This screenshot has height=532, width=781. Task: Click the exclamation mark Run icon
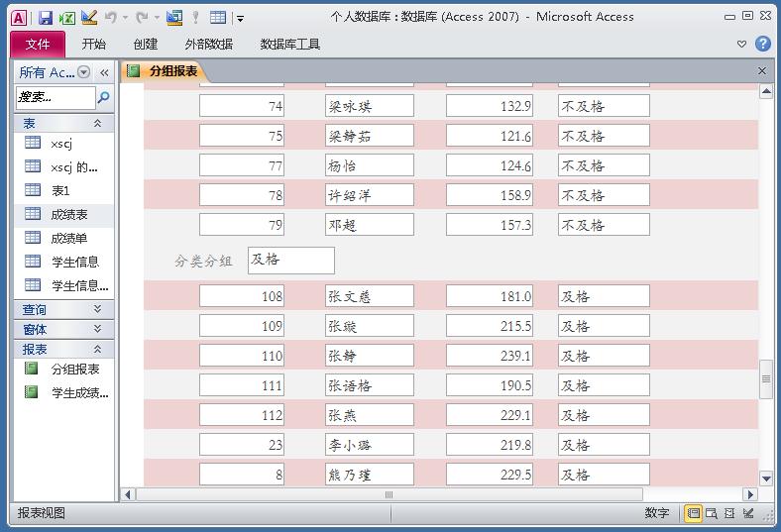196,18
